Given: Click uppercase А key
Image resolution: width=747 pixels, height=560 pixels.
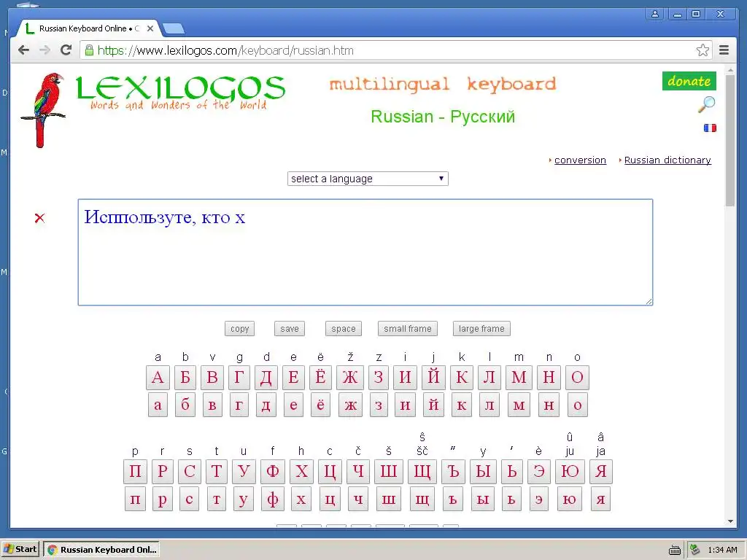Looking at the screenshot, I should point(158,377).
